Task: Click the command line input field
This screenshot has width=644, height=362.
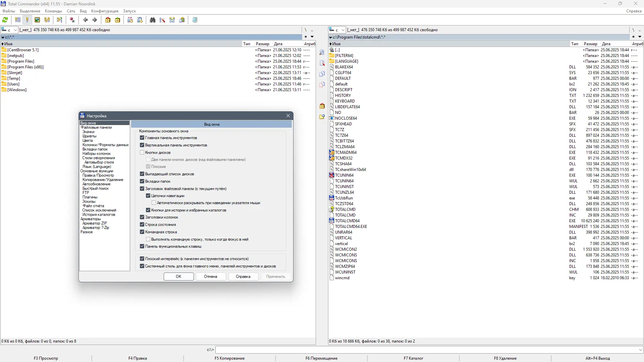Action: pyautogui.click(x=426, y=350)
